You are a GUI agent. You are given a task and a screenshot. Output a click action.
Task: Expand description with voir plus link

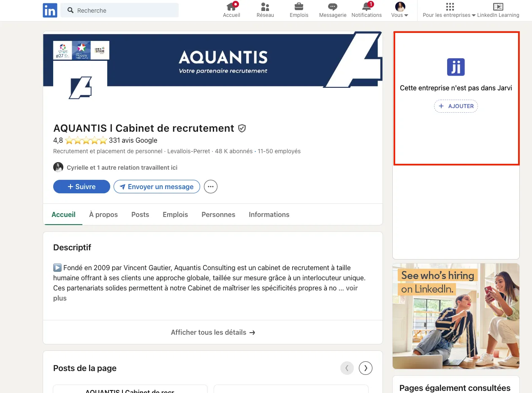pyautogui.click(x=352, y=288)
